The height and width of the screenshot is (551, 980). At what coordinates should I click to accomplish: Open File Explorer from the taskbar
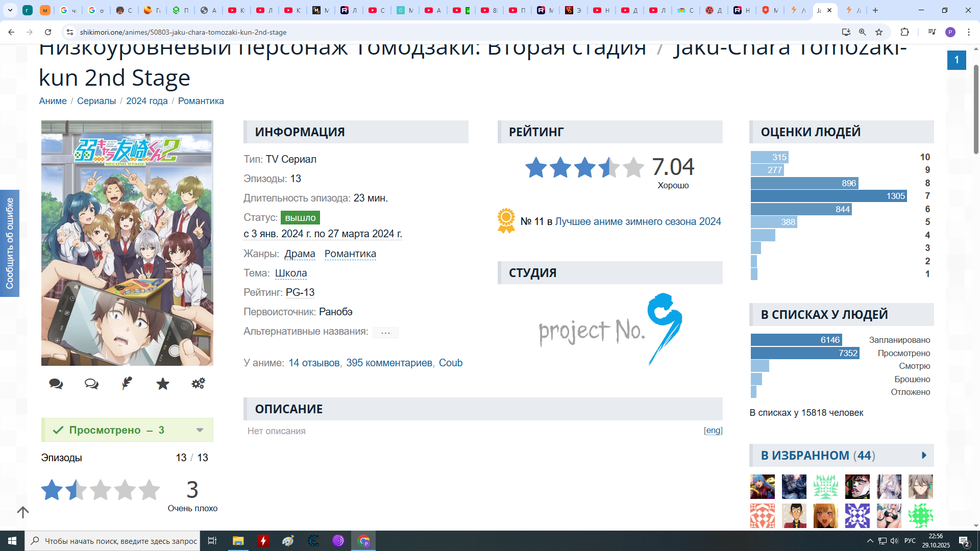click(238, 541)
